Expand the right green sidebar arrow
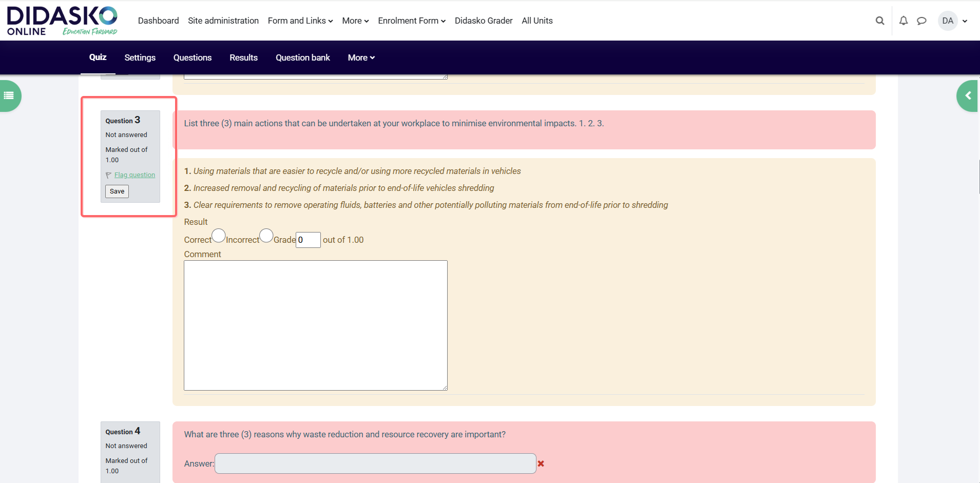 pos(968,95)
